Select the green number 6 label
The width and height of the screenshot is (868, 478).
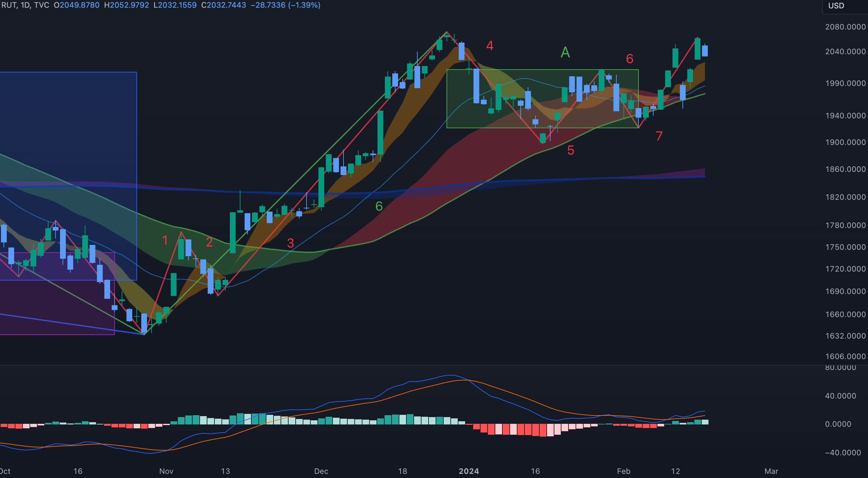point(379,206)
